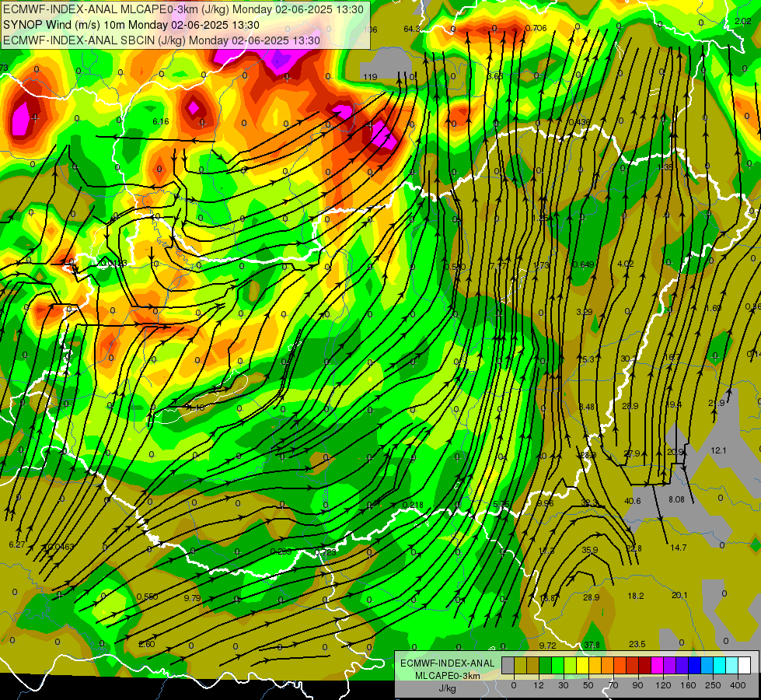Click the 20.1 value on the map
The width and height of the screenshot is (761, 700).
[x=679, y=595]
